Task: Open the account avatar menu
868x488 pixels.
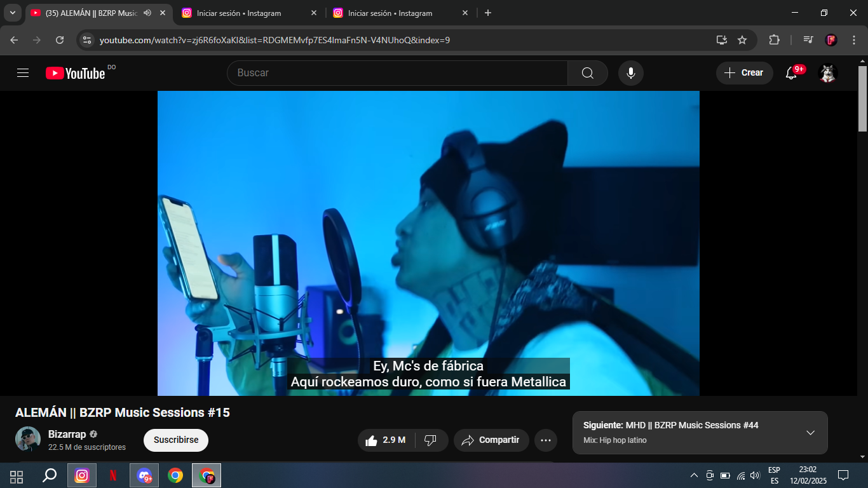Action: coord(827,73)
